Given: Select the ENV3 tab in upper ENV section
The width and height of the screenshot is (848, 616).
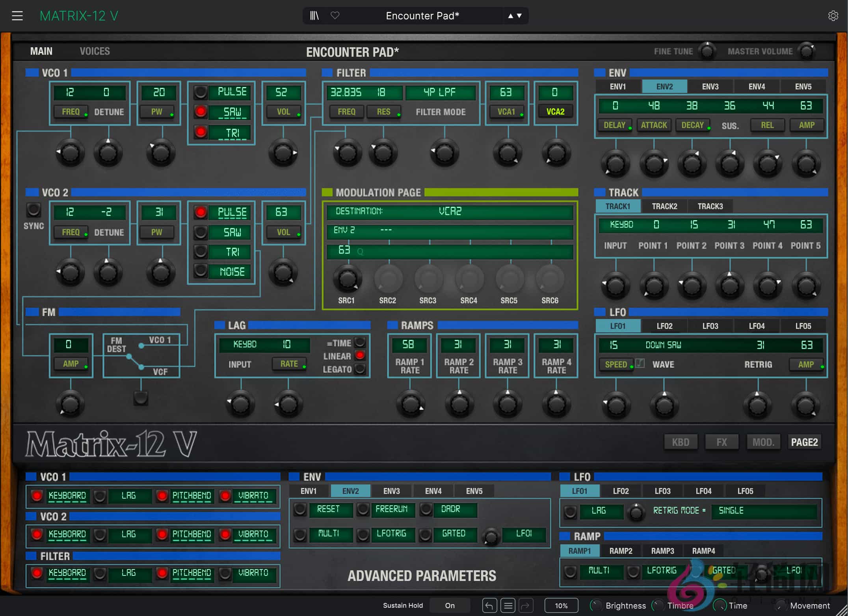Looking at the screenshot, I should click(x=710, y=87).
